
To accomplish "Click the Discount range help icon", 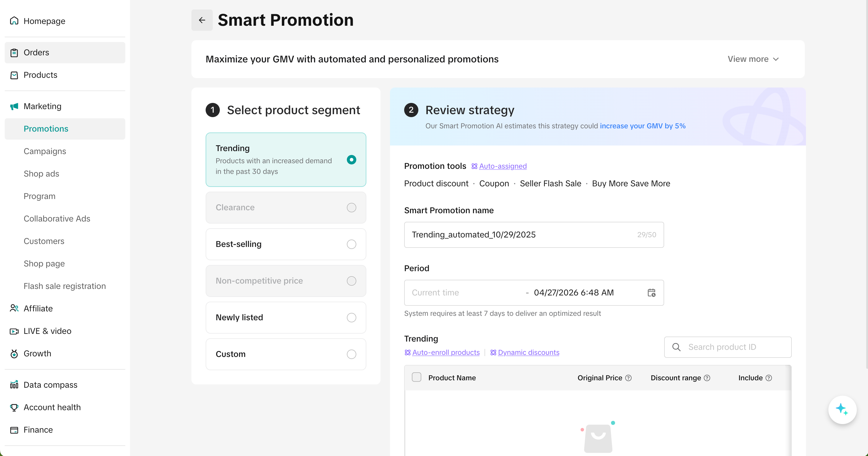I will pyautogui.click(x=707, y=378).
